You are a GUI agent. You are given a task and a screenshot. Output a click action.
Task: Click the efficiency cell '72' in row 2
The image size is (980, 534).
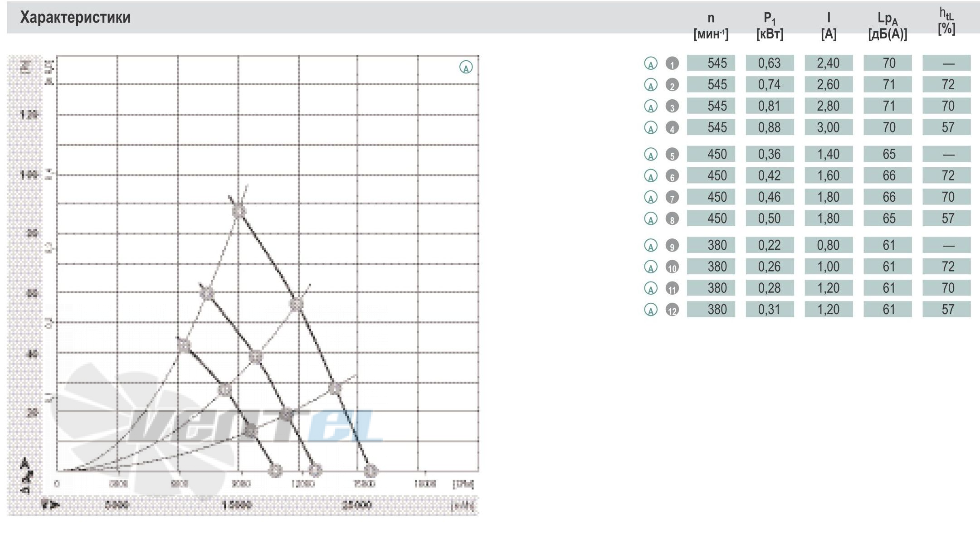point(946,84)
